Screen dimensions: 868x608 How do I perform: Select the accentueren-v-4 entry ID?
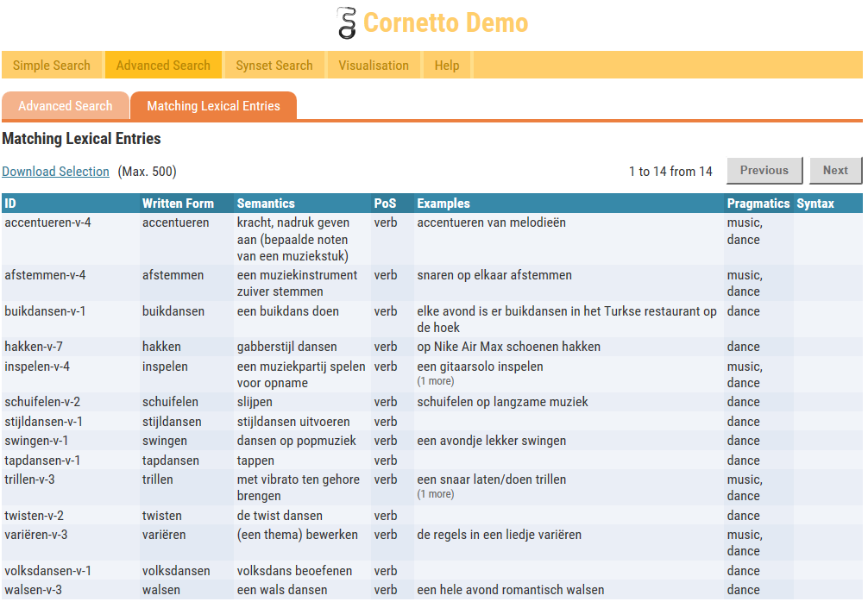pos(47,223)
